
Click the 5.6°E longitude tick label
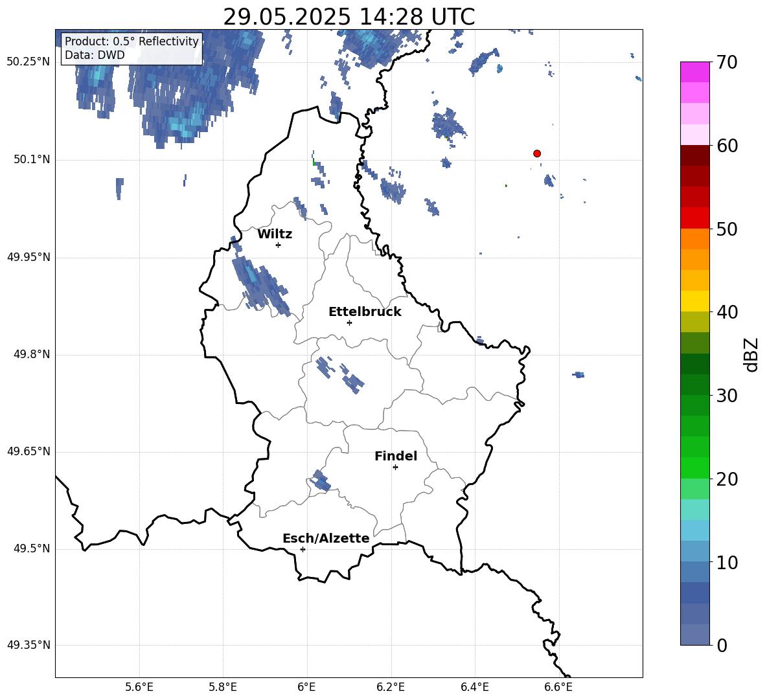(139, 687)
